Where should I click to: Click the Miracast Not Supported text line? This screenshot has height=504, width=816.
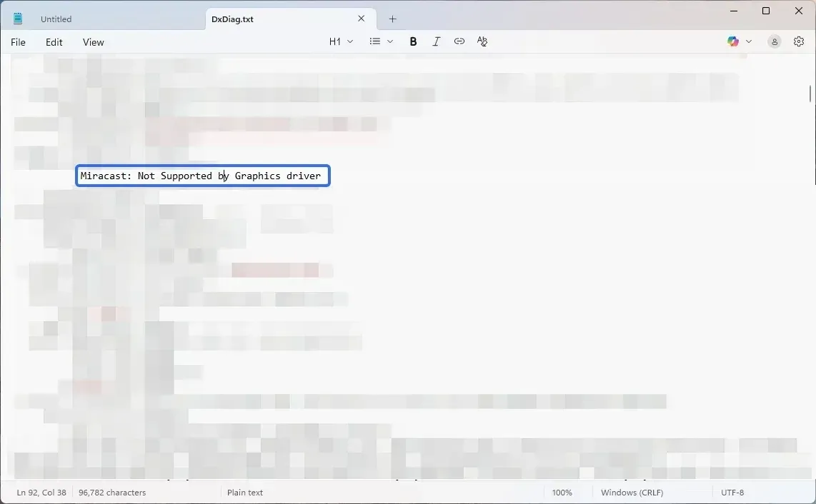click(200, 176)
